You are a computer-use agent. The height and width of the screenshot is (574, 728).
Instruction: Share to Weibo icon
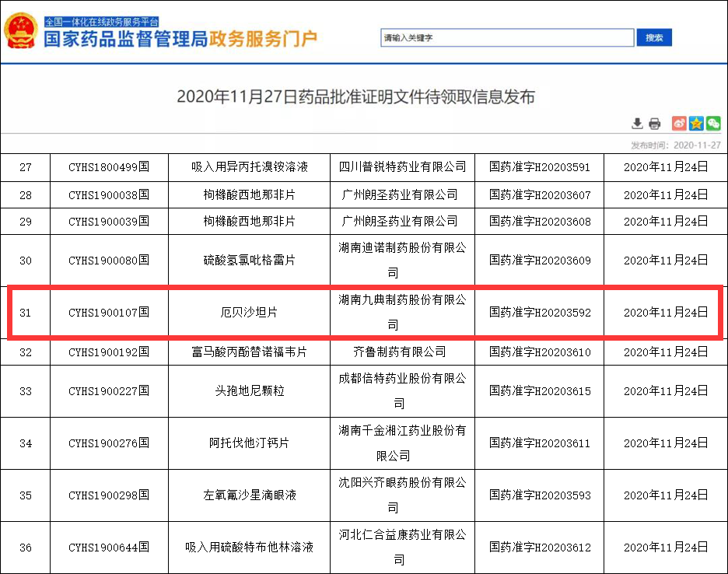coord(679,123)
